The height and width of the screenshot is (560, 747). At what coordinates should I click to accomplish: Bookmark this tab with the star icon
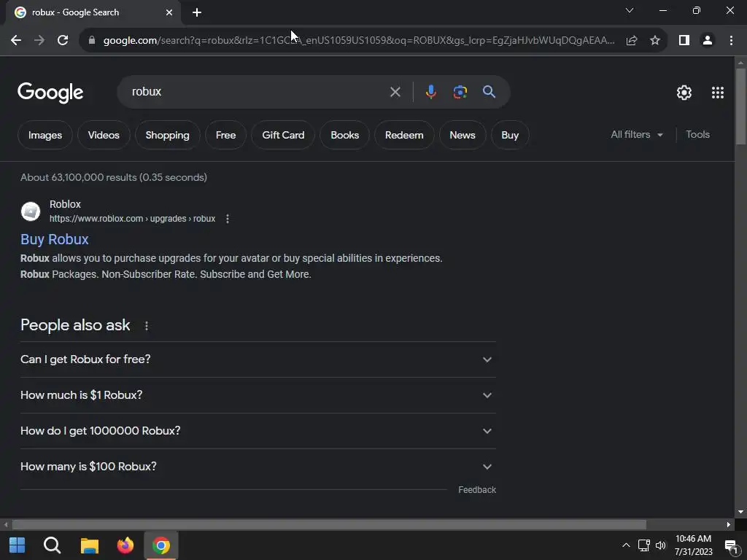pos(655,41)
